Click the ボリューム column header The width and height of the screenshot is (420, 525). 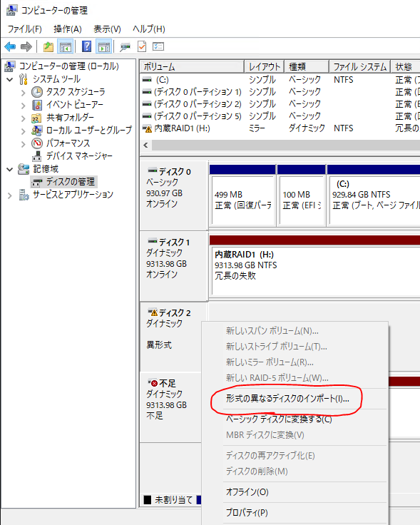[x=192, y=66]
